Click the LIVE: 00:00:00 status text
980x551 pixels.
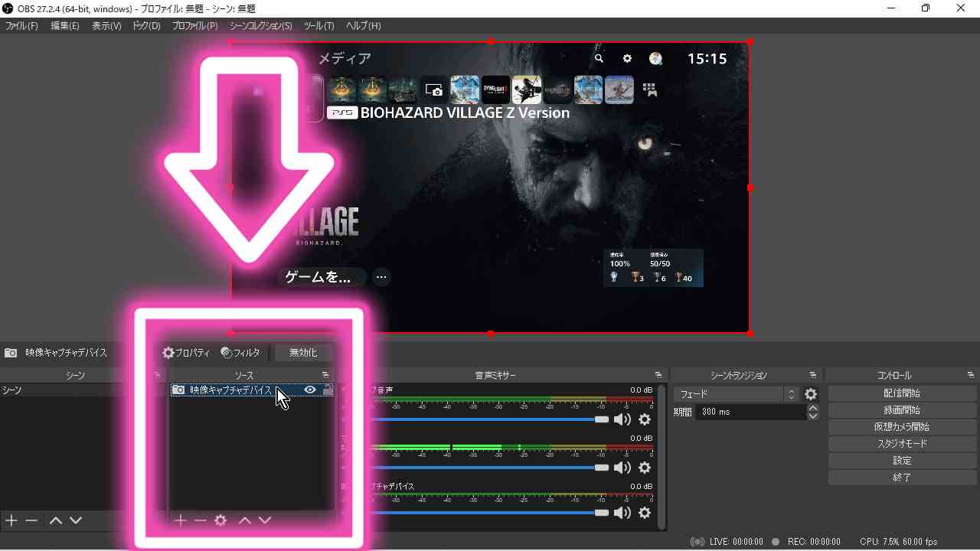click(x=736, y=542)
